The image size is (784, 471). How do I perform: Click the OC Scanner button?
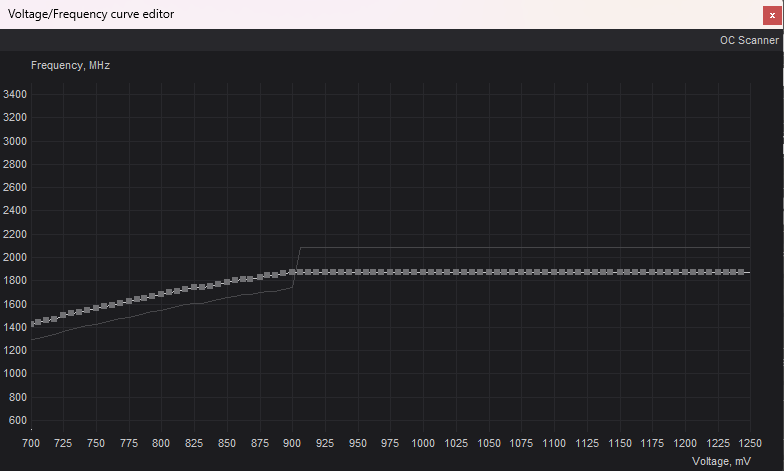tap(748, 41)
